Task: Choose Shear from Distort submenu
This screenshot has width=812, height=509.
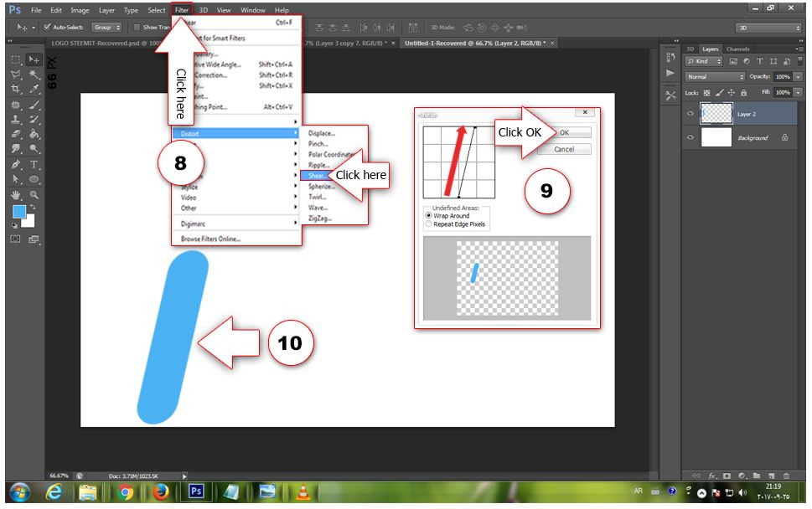Action: point(315,175)
